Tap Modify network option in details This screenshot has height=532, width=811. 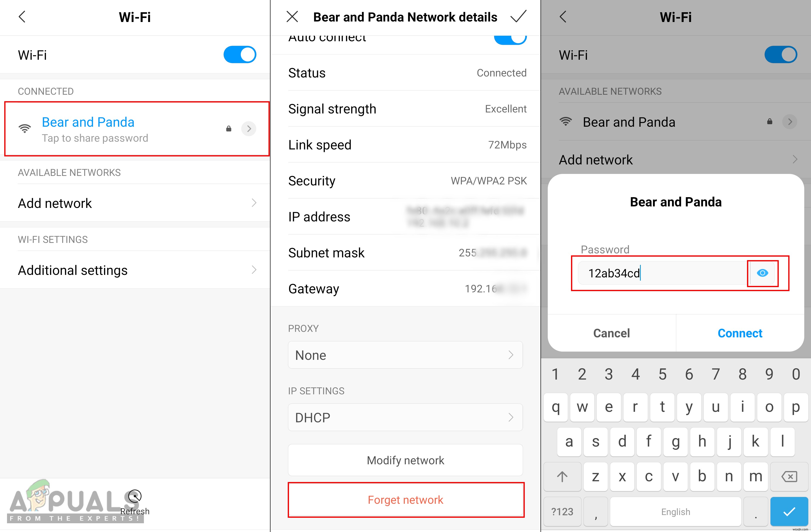tap(405, 460)
